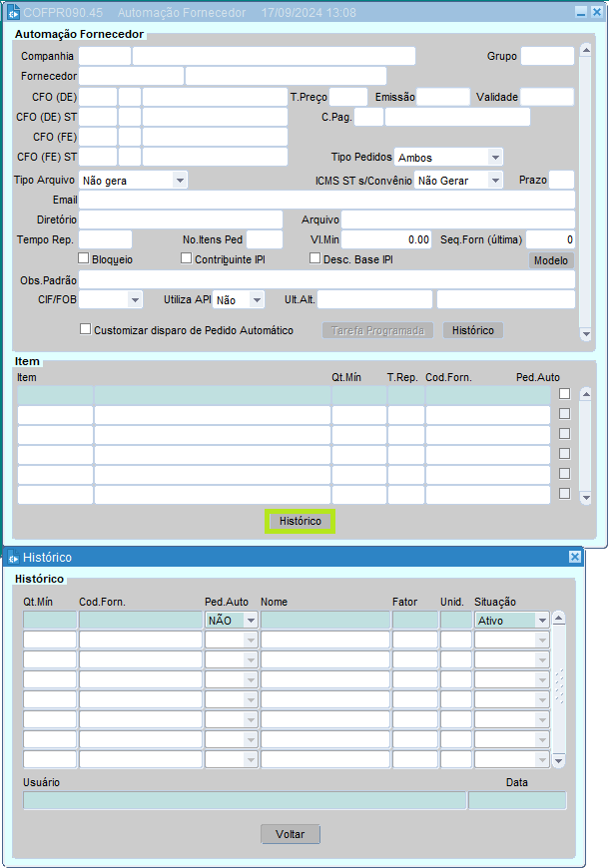
Task: Click the Modelo button
Action: coord(551,260)
